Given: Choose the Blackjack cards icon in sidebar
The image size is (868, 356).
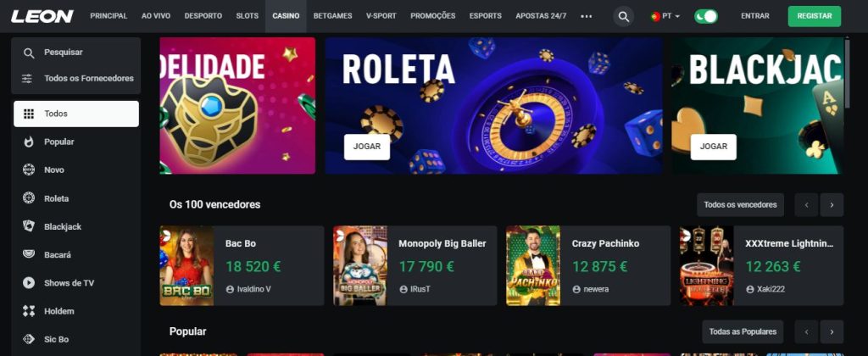Looking at the screenshot, I should point(29,226).
